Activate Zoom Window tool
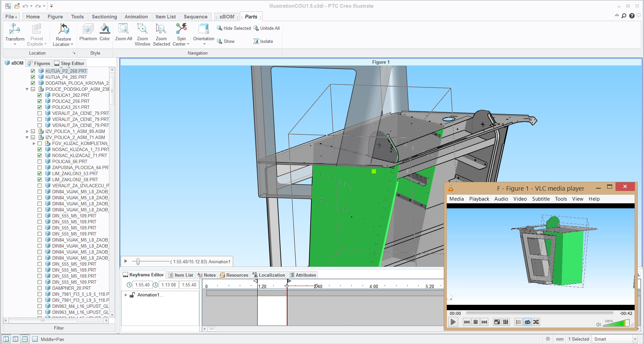 click(x=143, y=35)
